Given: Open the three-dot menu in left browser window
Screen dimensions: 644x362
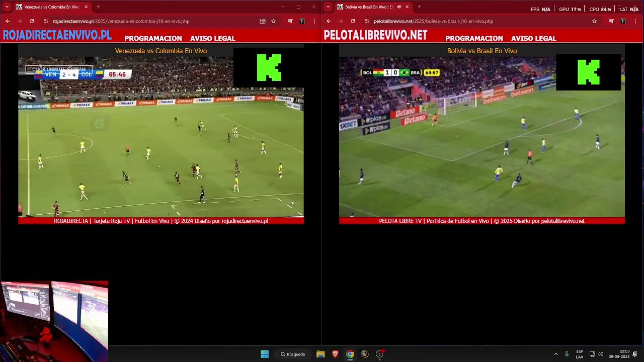Looking at the screenshot, I should click(x=314, y=21).
